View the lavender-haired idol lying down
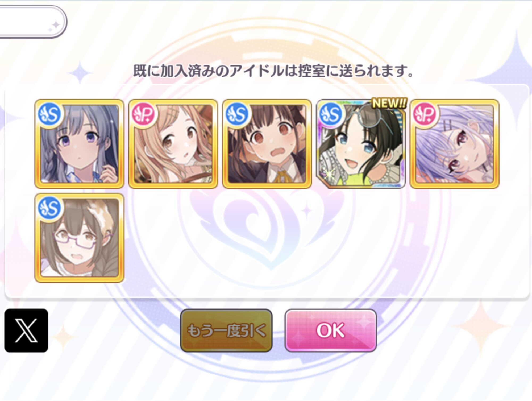Viewport: 532px width, 401px height. pos(455,144)
